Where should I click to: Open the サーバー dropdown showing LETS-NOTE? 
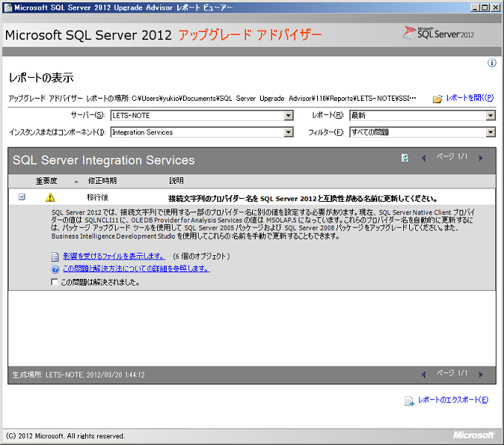[288, 116]
